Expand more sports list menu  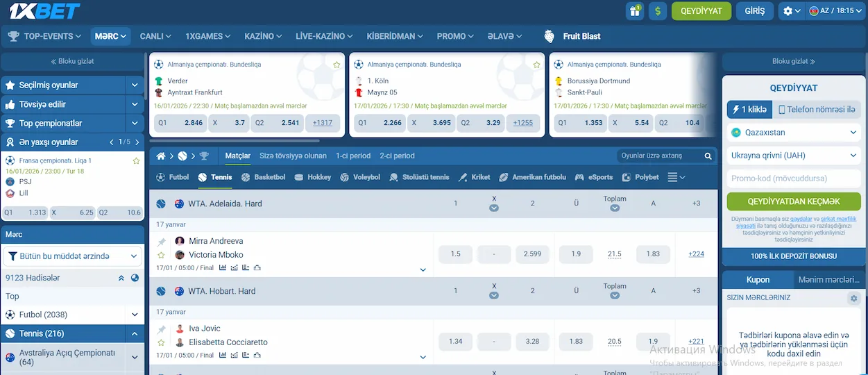click(676, 177)
